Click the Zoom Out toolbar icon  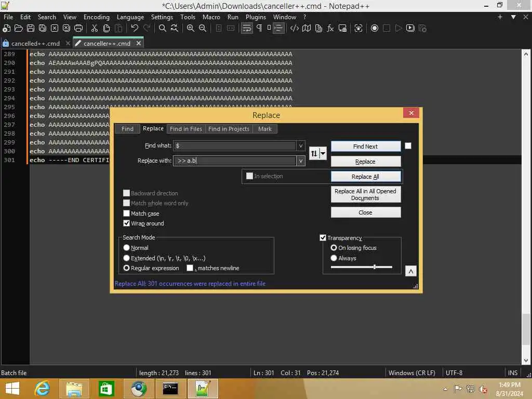(203, 28)
